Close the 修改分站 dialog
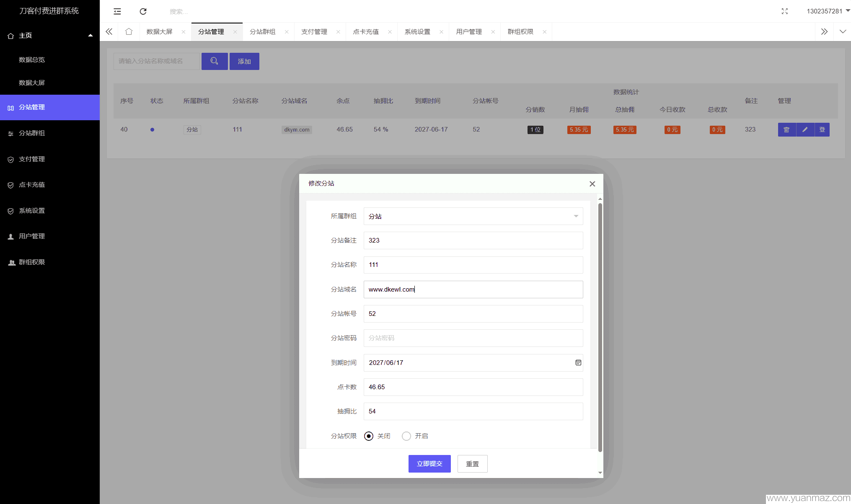 [x=592, y=184]
